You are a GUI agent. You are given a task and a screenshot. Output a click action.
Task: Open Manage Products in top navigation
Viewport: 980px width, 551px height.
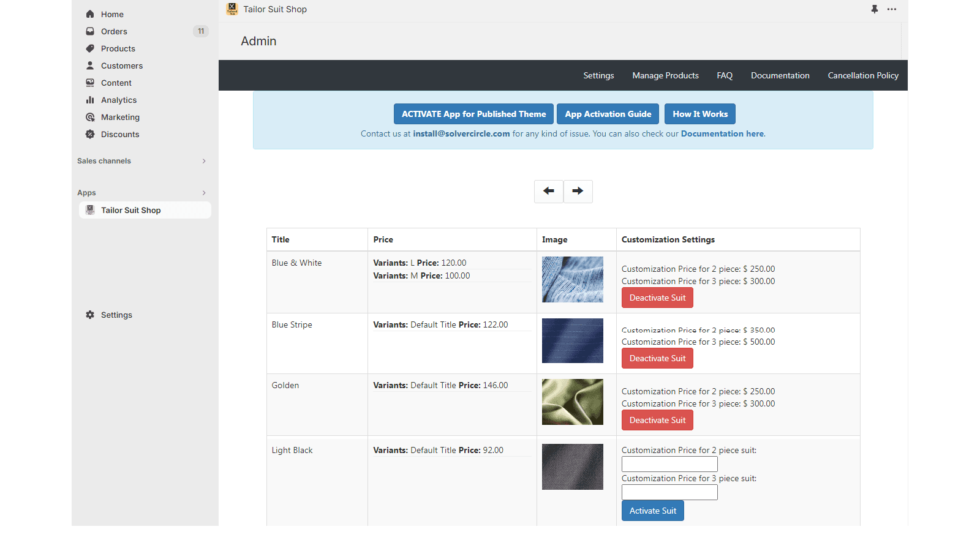(665, 75)
